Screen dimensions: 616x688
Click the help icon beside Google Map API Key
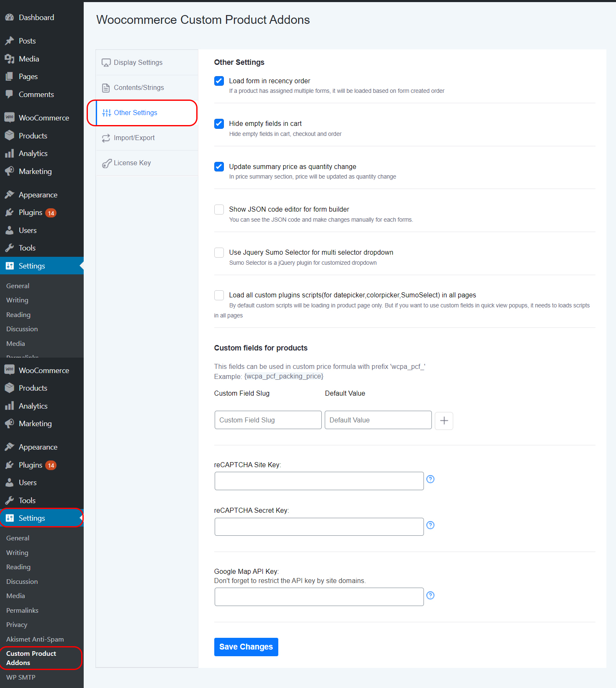click(430, 596)
